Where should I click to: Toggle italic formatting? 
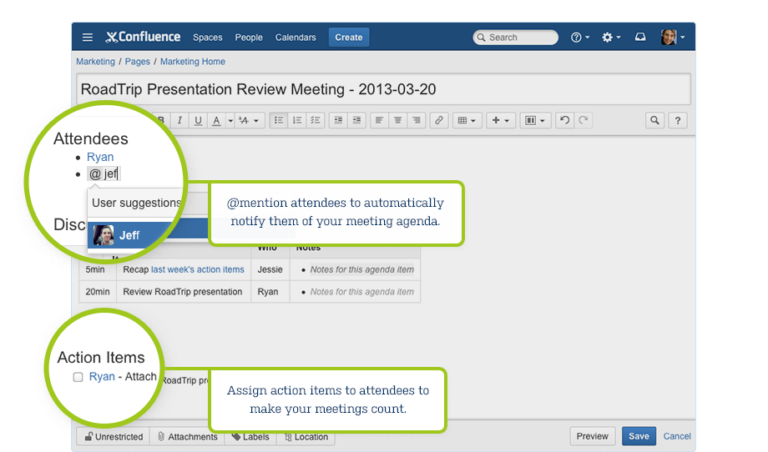[x=180, y=120]
